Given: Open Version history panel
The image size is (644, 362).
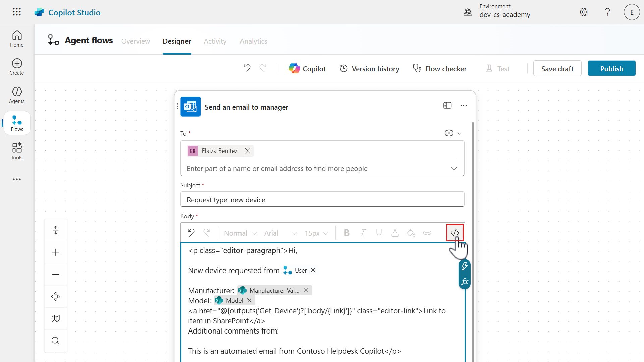Looking at the screenshot, I should tap(370, 69).
